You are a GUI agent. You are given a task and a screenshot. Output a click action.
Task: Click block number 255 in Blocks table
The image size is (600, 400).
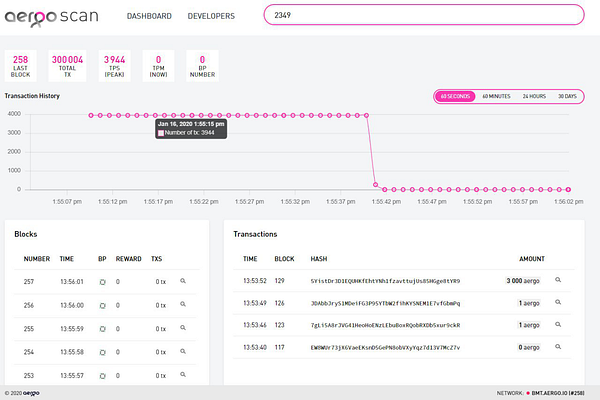(x=29, y=329)
